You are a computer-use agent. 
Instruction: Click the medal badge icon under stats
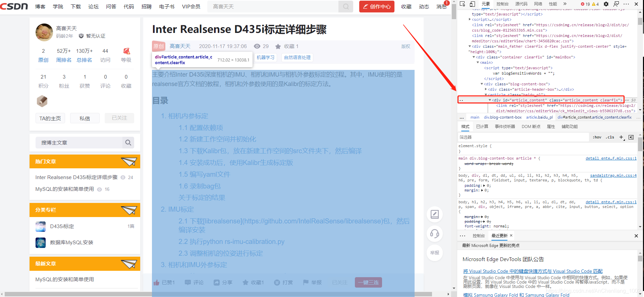pos(42,101)
